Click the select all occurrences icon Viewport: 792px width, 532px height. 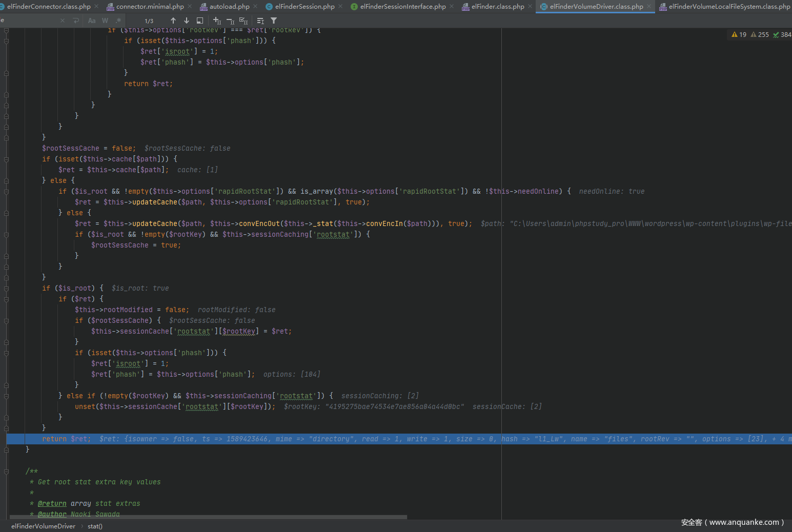point(243,21)
